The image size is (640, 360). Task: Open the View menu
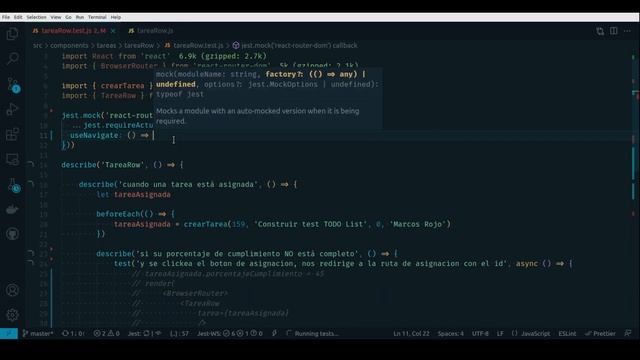(x=56, y=17)
